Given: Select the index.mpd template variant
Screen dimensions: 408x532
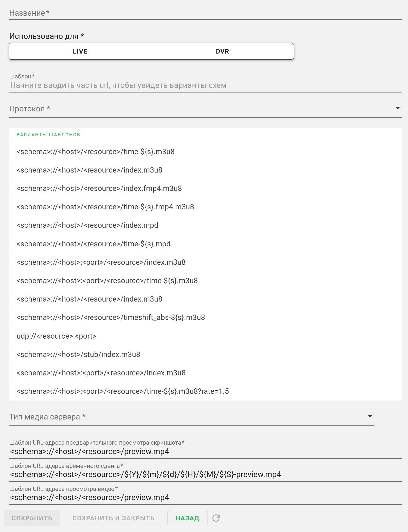Looking at the screenshot, I should point(87,225).
